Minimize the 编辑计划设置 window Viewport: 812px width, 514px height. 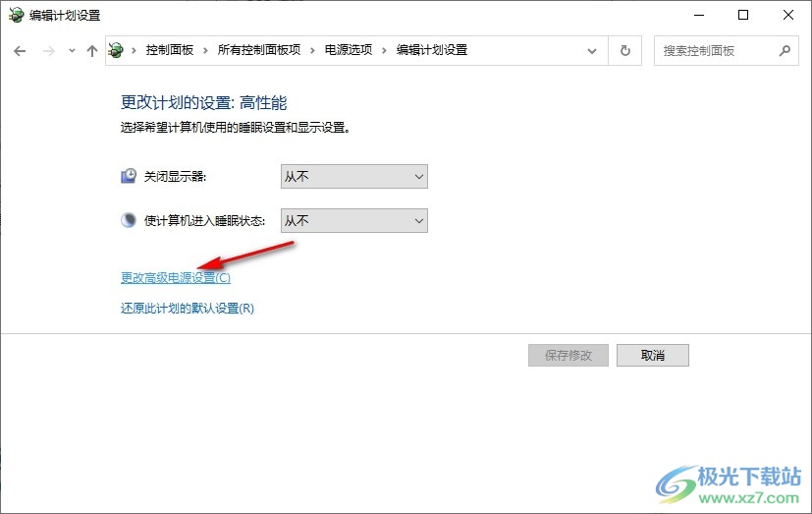click(699, 15)
